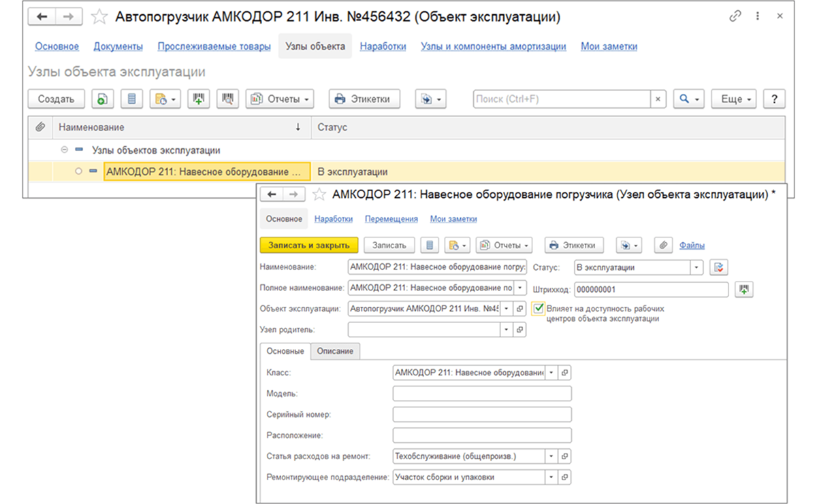Click the list view icon beside the Создать button
Image resolution: width=817 pixels, height=504 pixels.
(132, 99)
